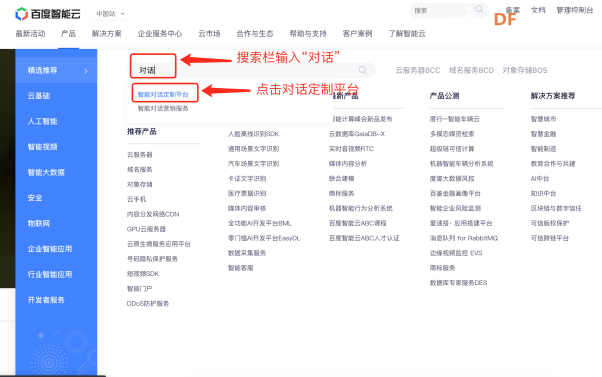Expand the 精选推荐 chevron arrow
602x377 pixels.
pos(86,71)
